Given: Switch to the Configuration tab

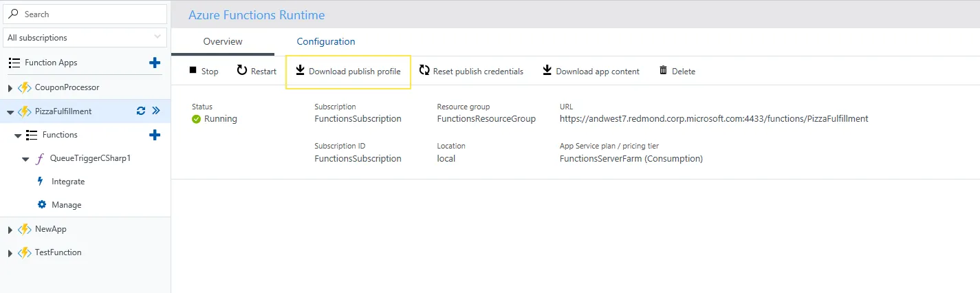Looking at the screenshot, I should (x=326, y=42).
